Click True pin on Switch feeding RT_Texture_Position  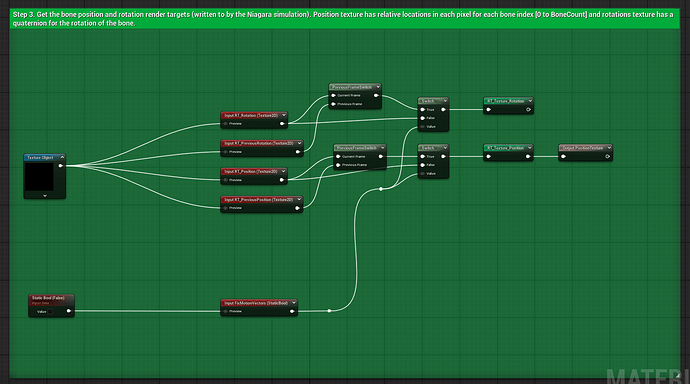[x=423, y=157]
